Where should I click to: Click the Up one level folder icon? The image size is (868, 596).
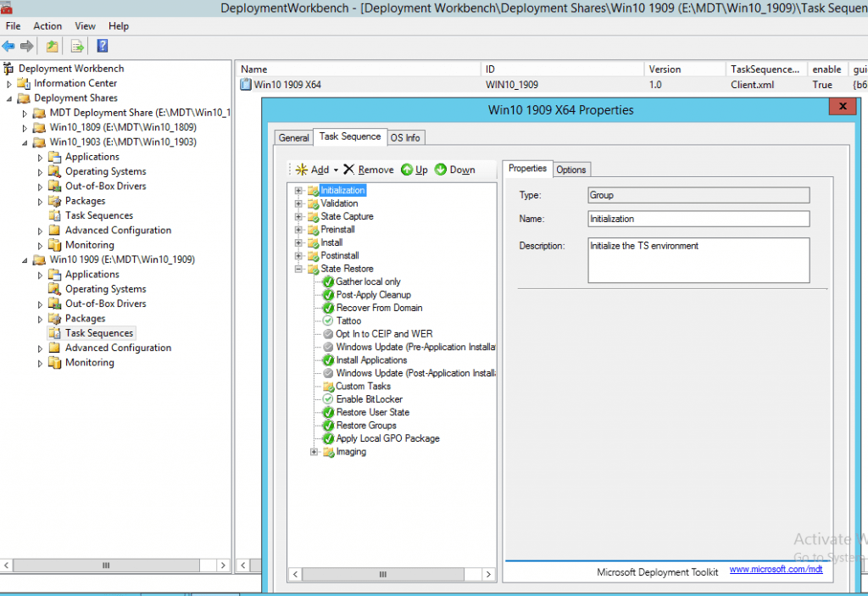coord(52,46)
